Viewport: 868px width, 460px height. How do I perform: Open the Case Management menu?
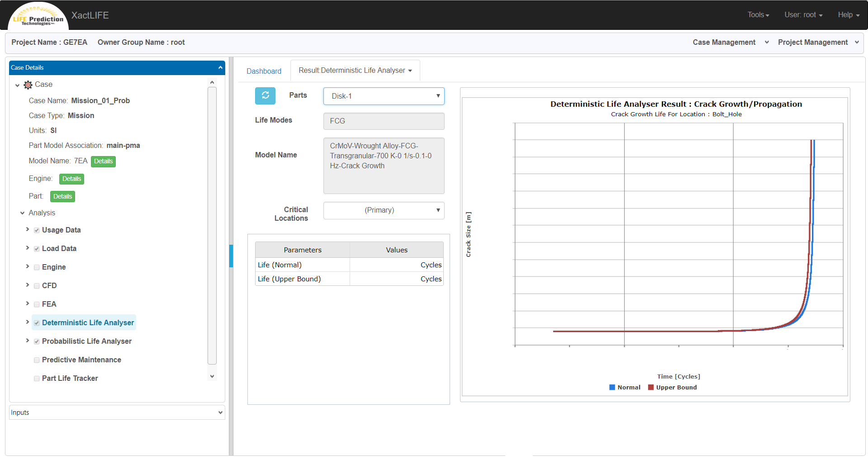[x=730, y=42]
